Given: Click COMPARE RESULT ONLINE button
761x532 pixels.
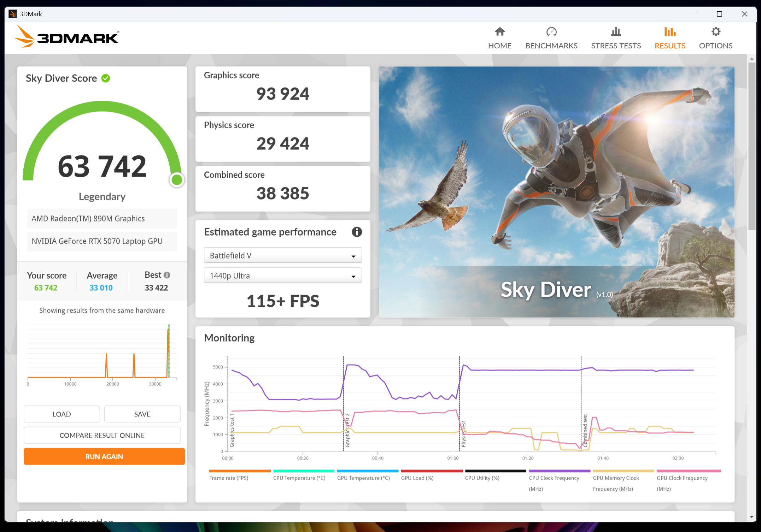Looking at the screenshot, I should click(x=102, y=435).
